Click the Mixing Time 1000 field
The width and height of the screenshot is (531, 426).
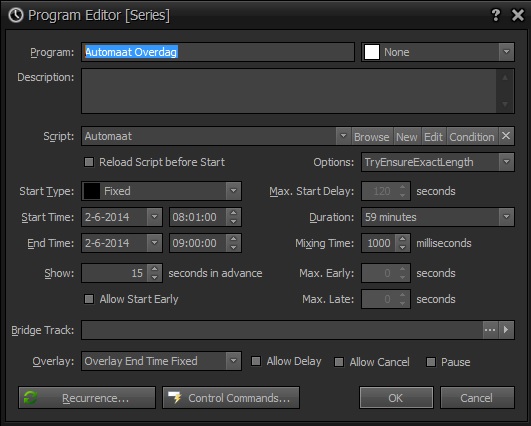tap(379, 243)
